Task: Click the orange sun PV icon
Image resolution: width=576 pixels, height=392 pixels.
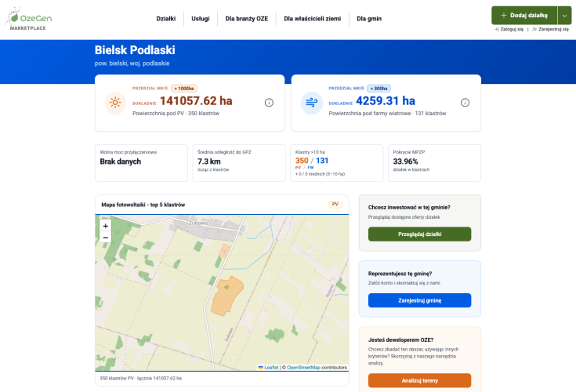Action: (115, 103)
